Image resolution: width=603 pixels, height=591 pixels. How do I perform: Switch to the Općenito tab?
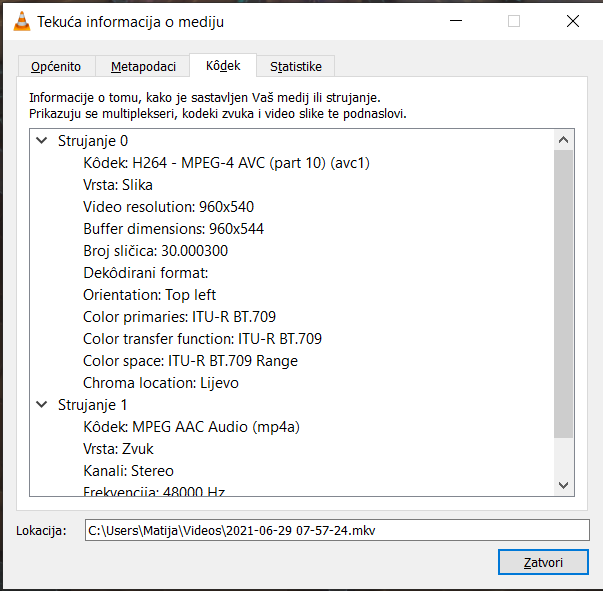click(56, 67)
